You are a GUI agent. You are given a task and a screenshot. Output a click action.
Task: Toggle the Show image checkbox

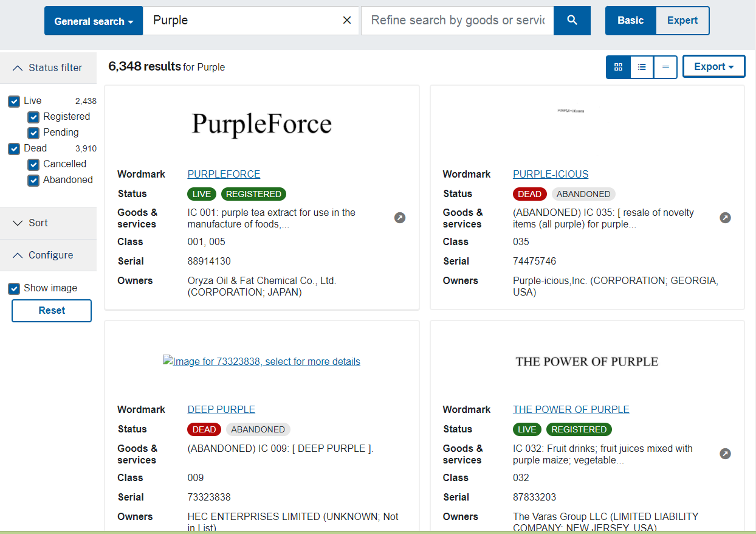(x=14, y=289)
